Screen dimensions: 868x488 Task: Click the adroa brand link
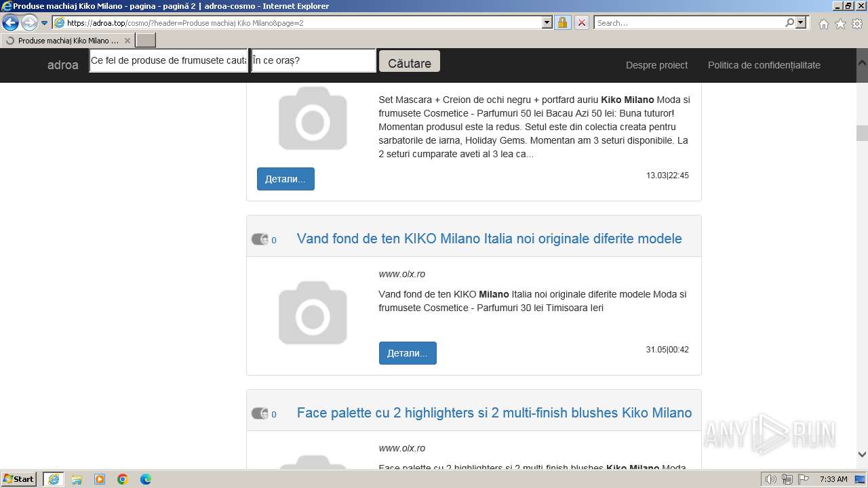click(x=63, y=65)
